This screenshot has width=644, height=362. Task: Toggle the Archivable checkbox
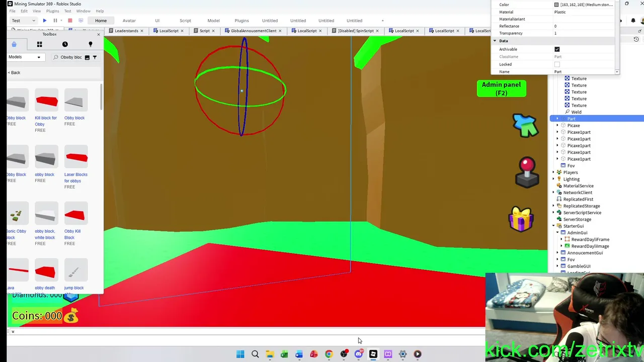coord(557,49)
